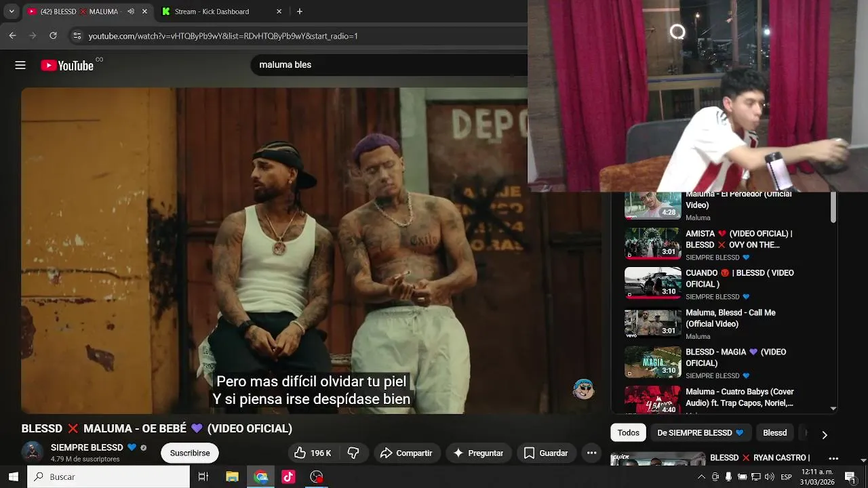The image size is (868, 488).
Task: Open CUANDO BLESSD video thumbnail
Action: [x=652, y=283]
